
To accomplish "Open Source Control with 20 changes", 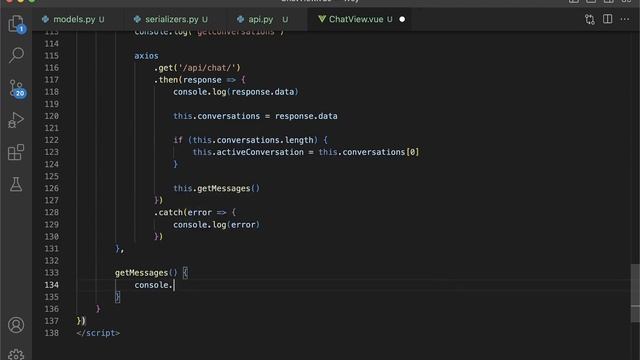I will pyautogui.click(x=16, y=88).
